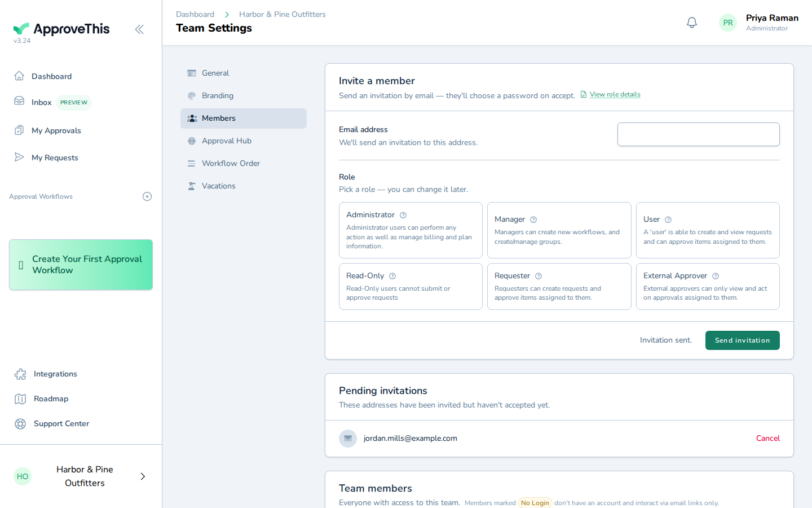Select the User role card
This screenshot has height=508, width=812.
tap(708, 230)
